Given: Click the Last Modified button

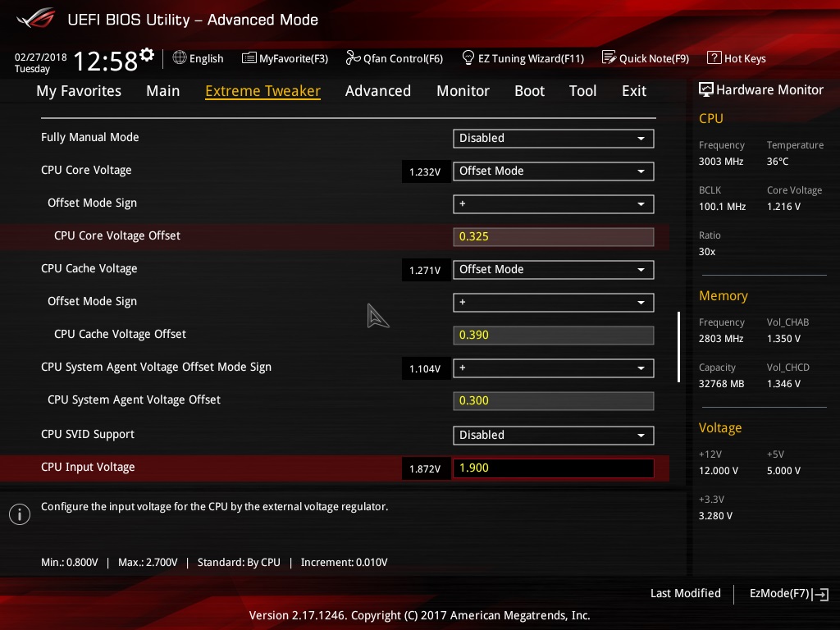Looking at the screenshot, I should click(685, 593).
